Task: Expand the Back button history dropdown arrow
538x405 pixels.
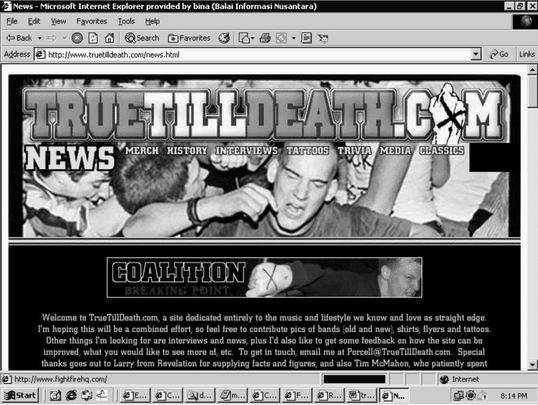Action: click(40, 38)
